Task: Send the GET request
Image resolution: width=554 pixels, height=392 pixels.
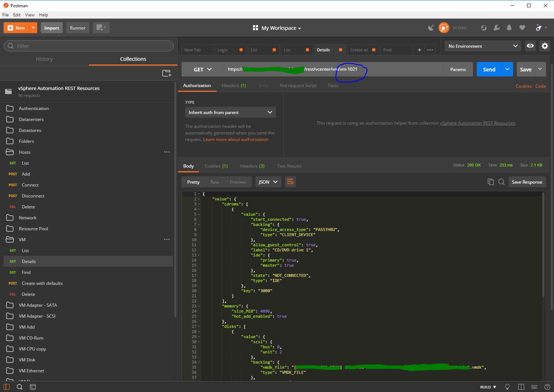Action: [x=489, y=69]
